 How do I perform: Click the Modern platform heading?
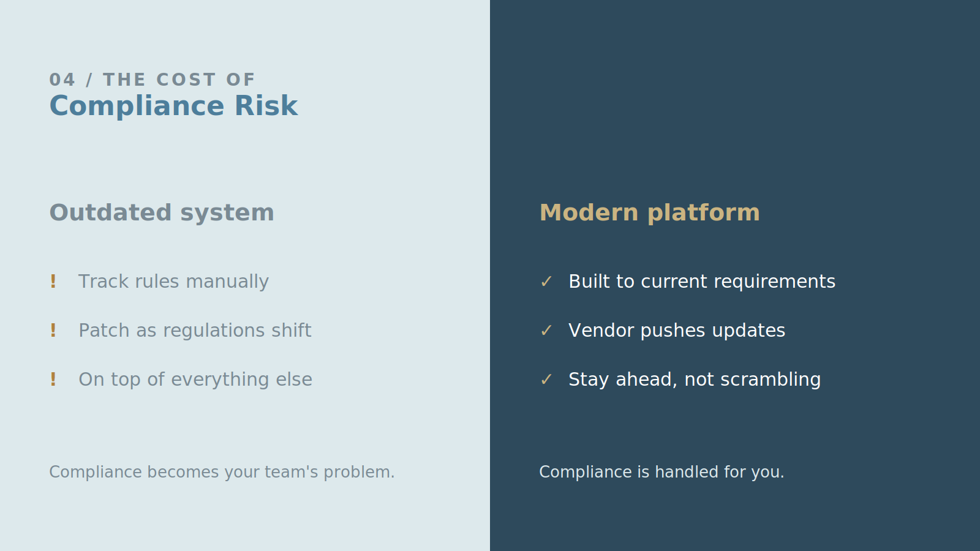point(649,212)
